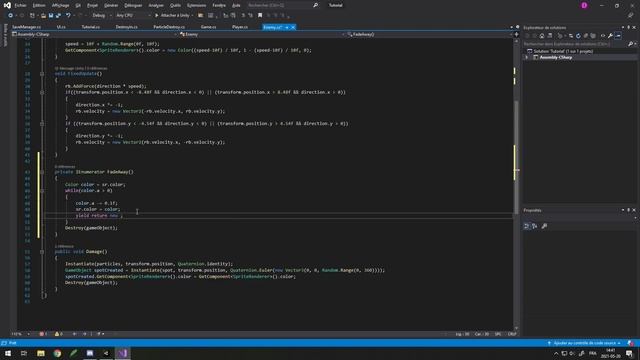Collapse the while loop outline block
The width and height of the screenshot is (640, 360).
[42, 191]
